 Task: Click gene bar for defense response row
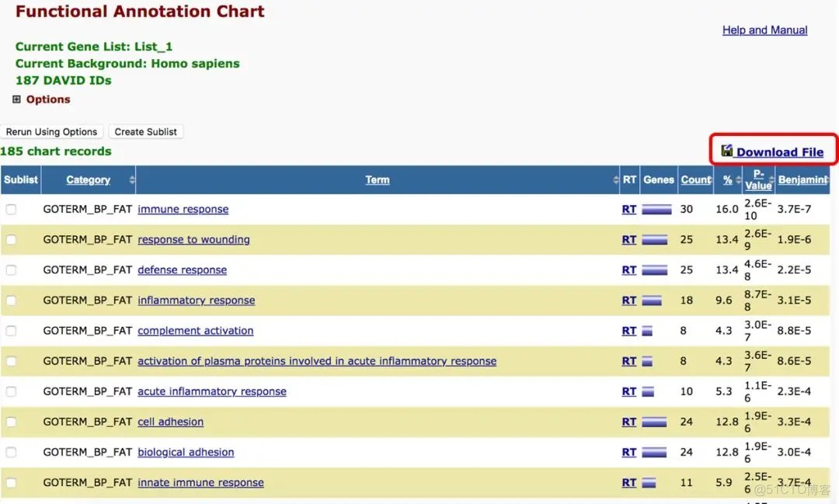(654, 270)
